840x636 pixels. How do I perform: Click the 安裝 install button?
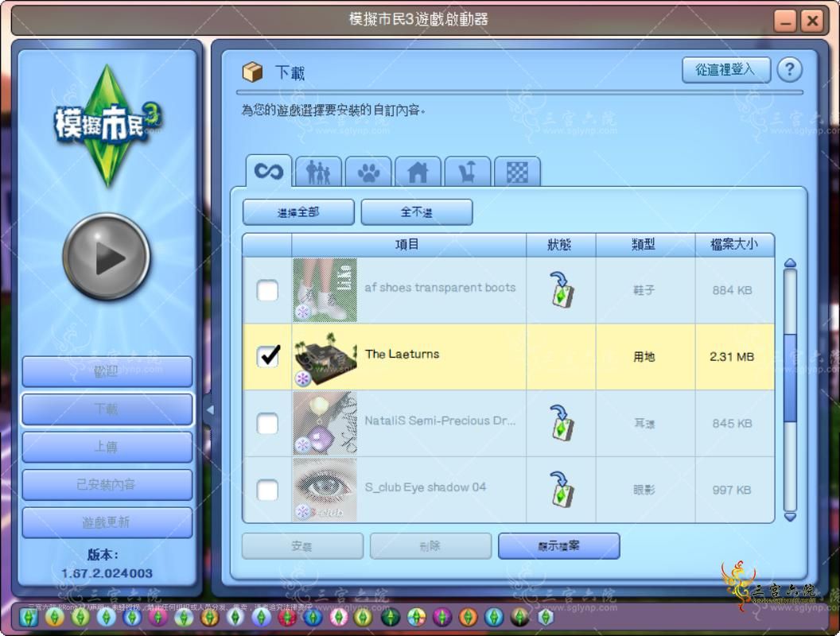pos(302,546)
